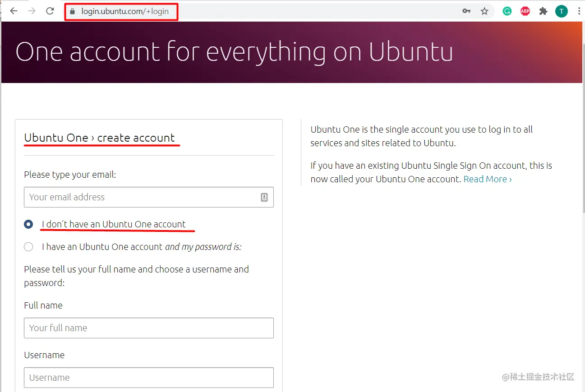
Task: Focus the Username input field
Action: [x=149, y=378]
